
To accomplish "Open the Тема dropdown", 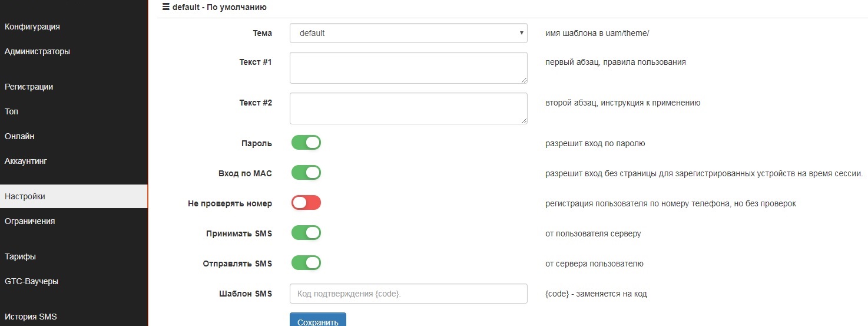I will (408, 33).
